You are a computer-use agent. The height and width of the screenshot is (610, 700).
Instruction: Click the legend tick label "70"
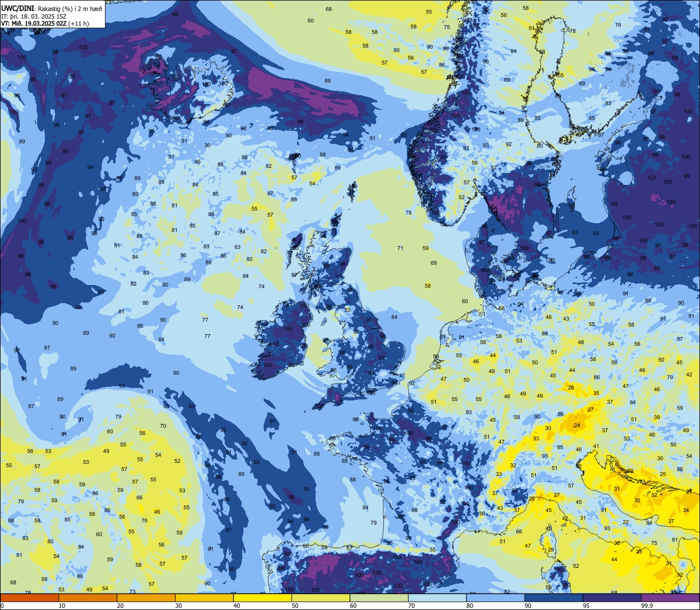click(x=411, y=606)
